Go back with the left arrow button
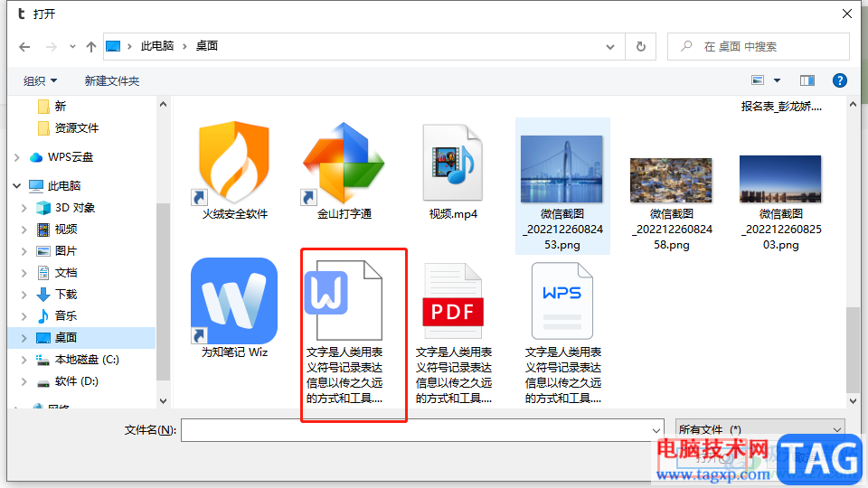Screen dimensions: 868x488 click(24, 47)
